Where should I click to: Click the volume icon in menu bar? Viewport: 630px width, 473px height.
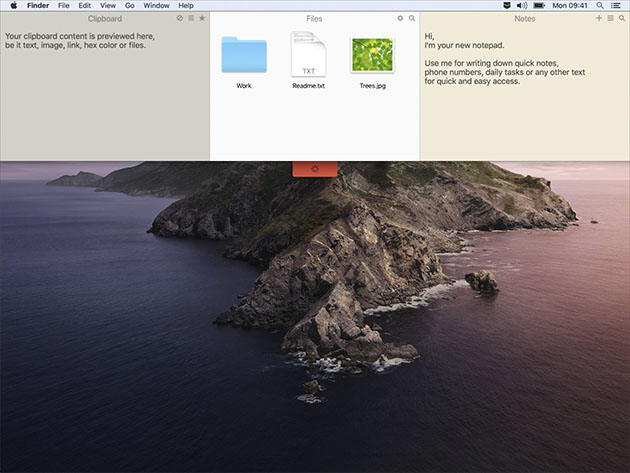[521, 5]
